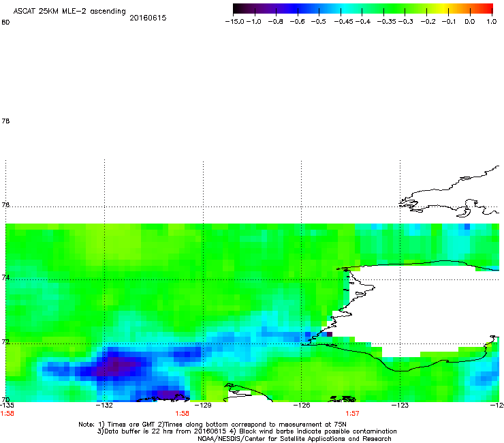Image resolution: width=504 pixels, height=443 pixels.
Task: Click the latitude label 74
Action: (5, 277)
